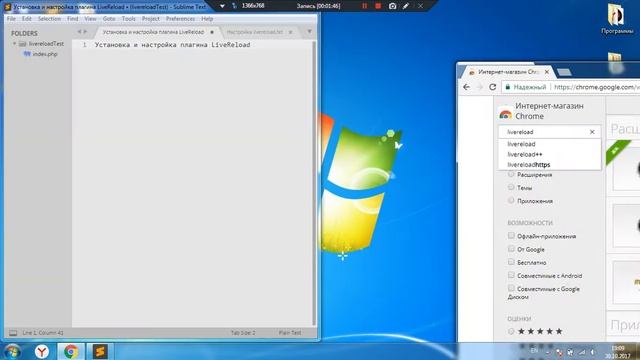640x360 pixels.
Task: Check the 'Бесплатно' checkbox
Action: coord(511,262)
